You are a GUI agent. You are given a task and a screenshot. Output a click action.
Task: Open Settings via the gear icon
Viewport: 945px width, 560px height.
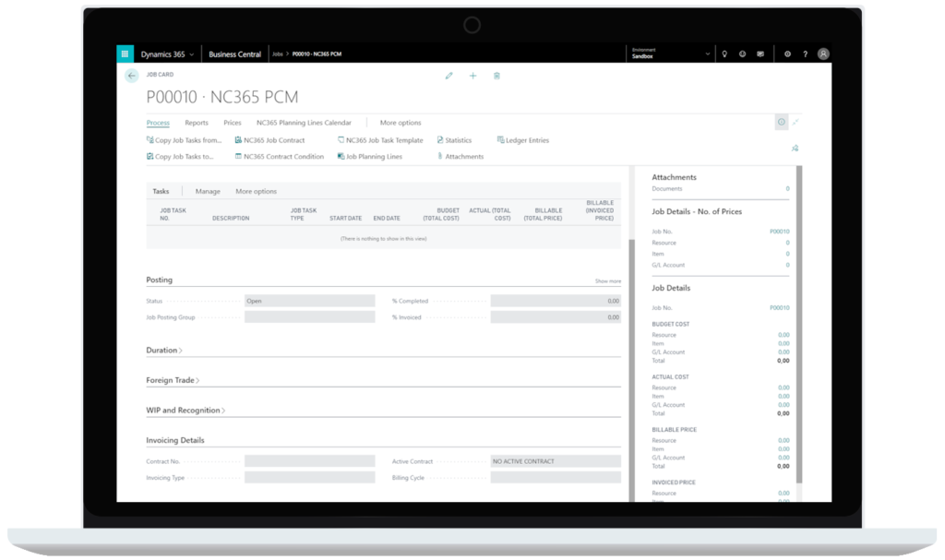coord(787,54)
